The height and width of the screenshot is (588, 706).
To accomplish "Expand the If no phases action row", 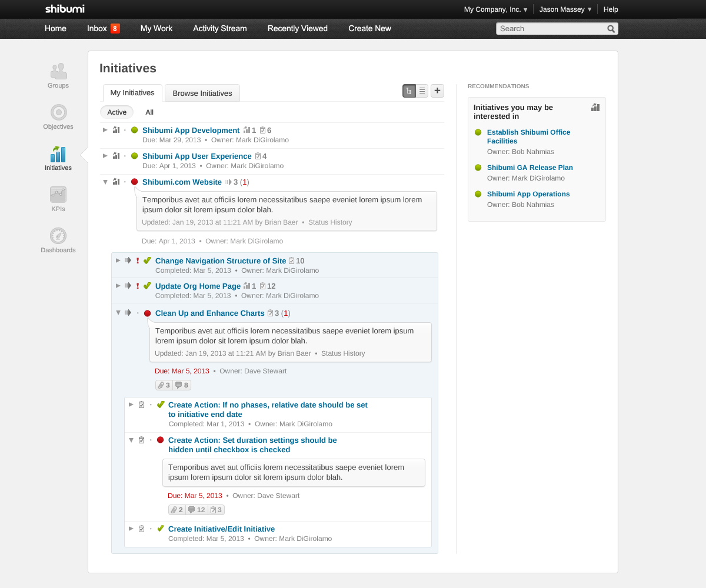I will pyautogui.click(x=131, y=404).
